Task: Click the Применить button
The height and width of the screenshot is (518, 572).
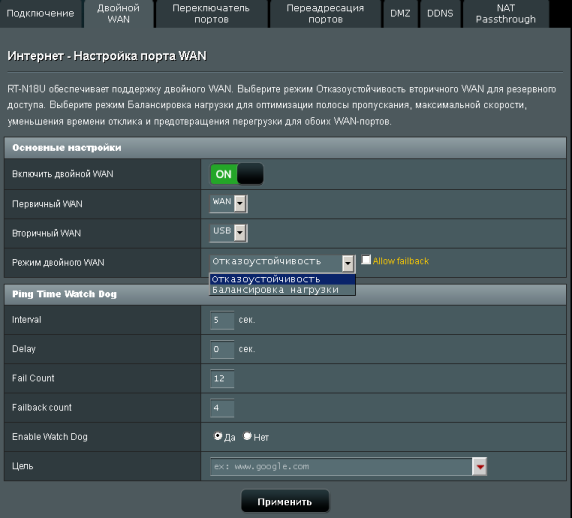Action: [x=285, y=502]
